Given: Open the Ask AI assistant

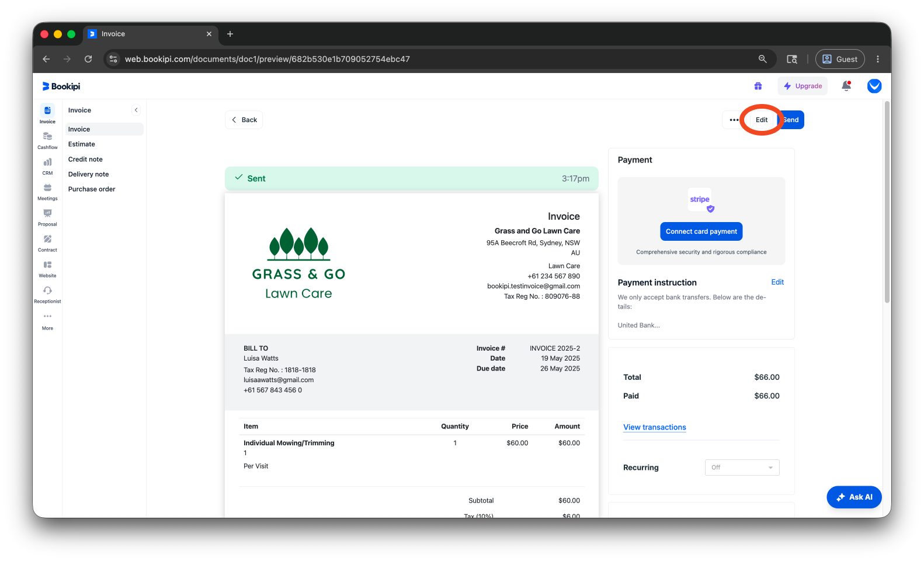Looking at the screenshot, I should (x=854, y=497).
